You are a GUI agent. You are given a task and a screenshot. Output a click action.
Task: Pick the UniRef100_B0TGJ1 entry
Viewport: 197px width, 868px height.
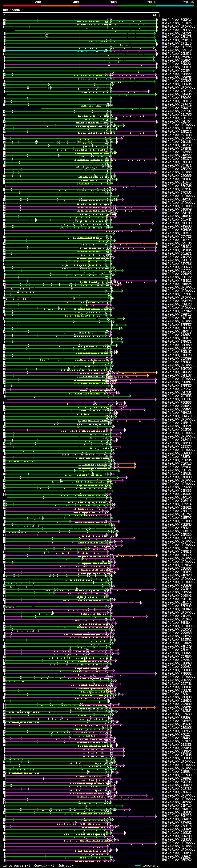point(176,165)
